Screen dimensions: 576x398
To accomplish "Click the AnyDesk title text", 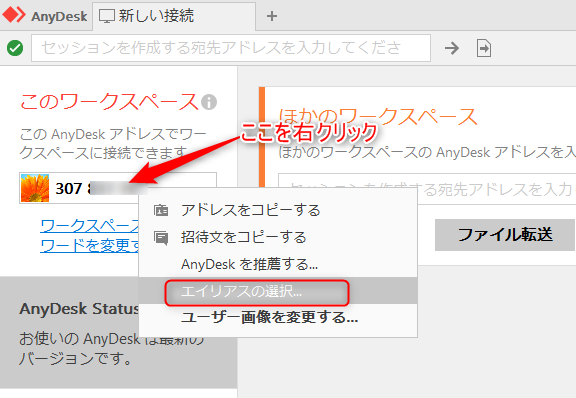I will pos(59,17).
